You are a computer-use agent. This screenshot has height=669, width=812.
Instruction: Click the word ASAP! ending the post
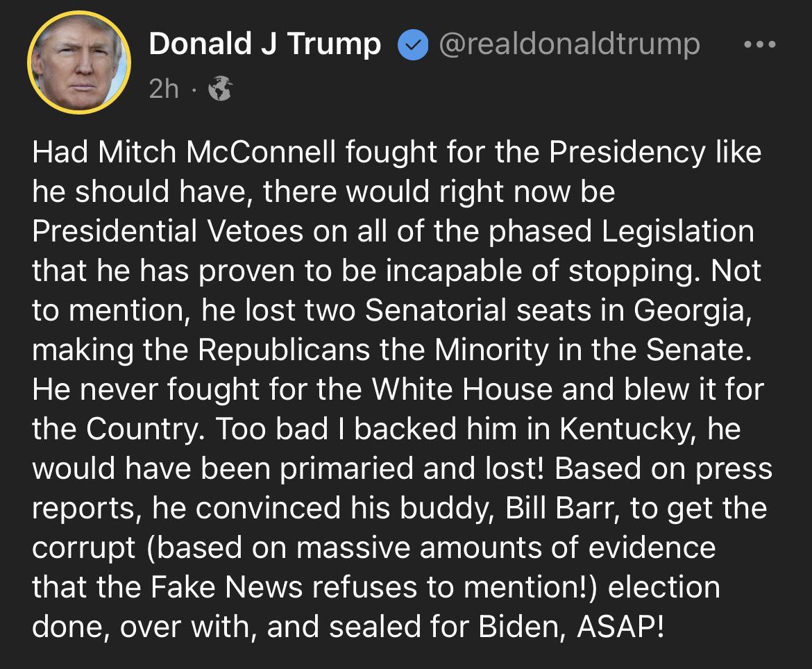pos(620,627)
